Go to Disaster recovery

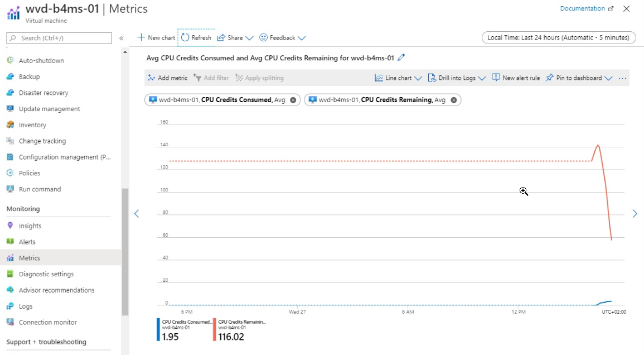pos(43,93)
